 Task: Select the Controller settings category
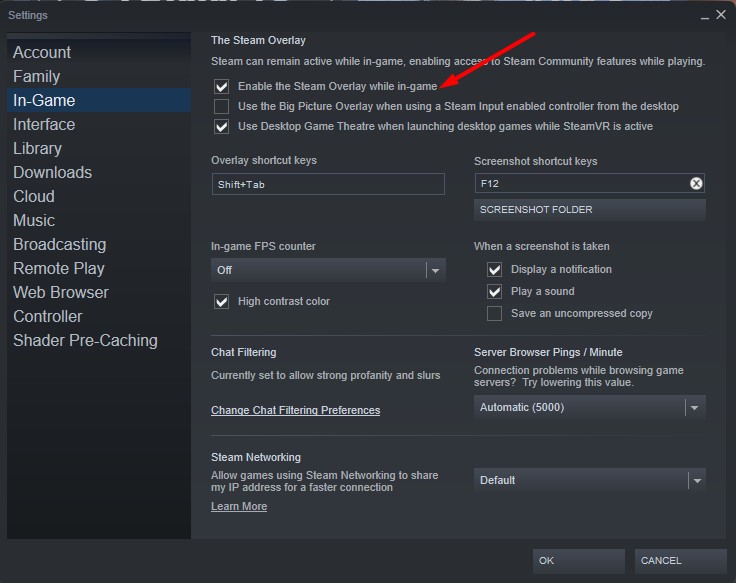point(48,316)
